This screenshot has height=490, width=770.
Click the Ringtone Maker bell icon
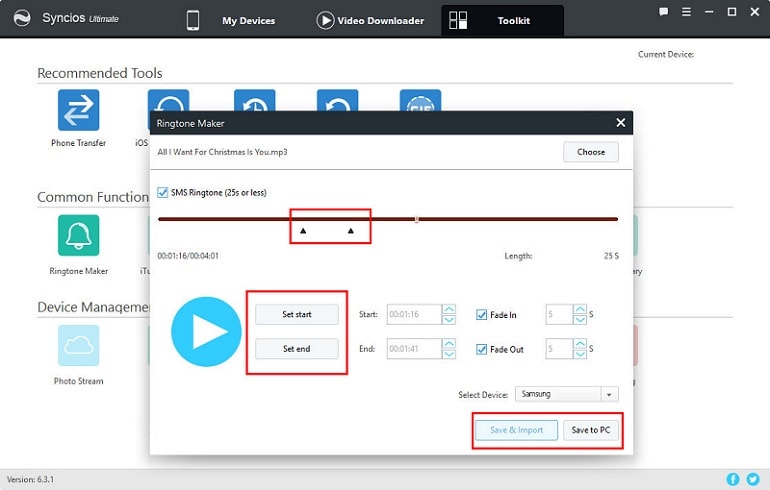[78, 235]
